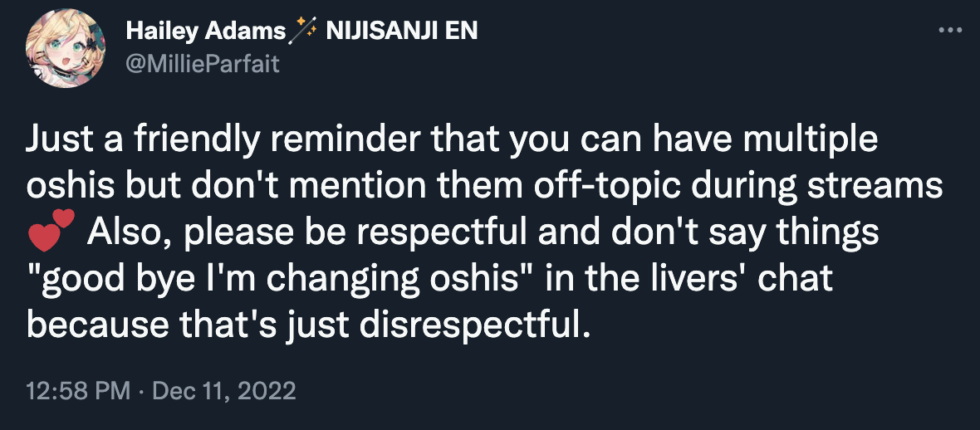Viewport: 980px width, 430px height.
Task: Click the dot separator between time and date
Action: pos(142,393)
